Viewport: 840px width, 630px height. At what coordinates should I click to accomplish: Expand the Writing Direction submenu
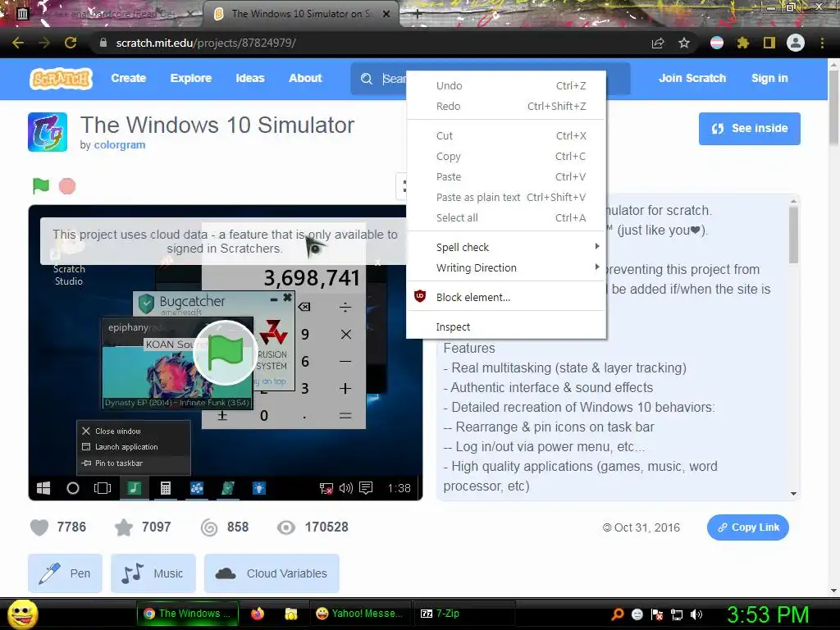coord(506,268)
